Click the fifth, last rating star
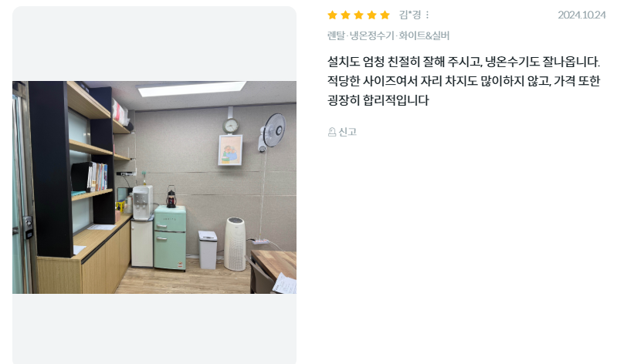This screenshot has height=364, width=627. pyautogui.click(x=385, y=15)
